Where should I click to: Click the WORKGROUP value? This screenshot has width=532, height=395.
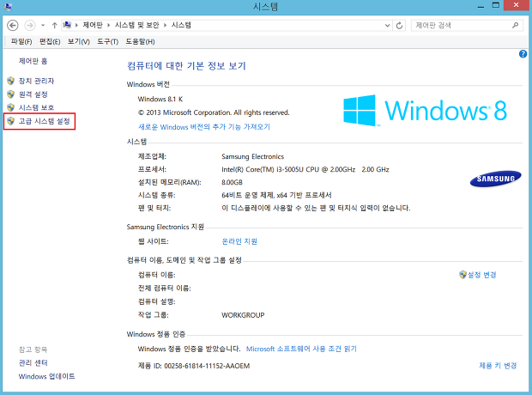click(x=243, y=315)
